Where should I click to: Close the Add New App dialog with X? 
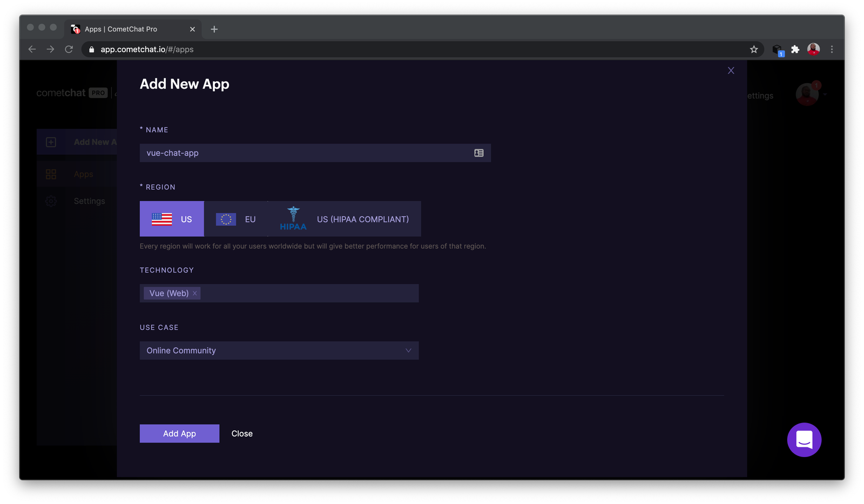[731, 71]
